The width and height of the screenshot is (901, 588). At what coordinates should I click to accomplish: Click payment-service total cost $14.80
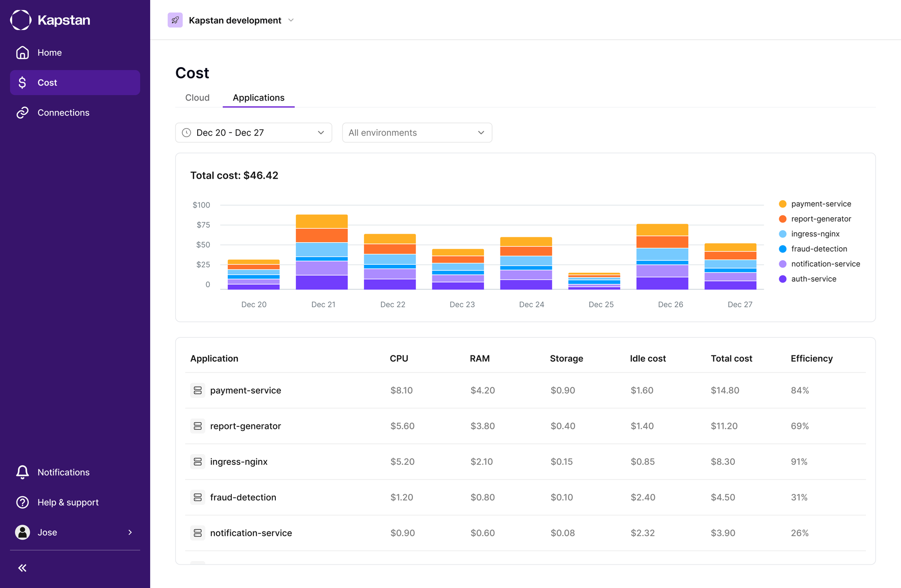[x=725, y=390]
